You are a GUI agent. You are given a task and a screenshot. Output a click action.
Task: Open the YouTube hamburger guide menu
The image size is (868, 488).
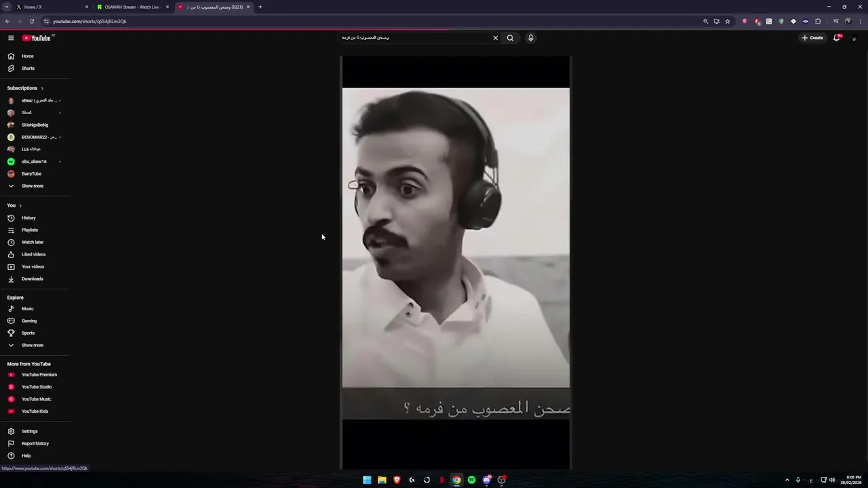point(11,38)
